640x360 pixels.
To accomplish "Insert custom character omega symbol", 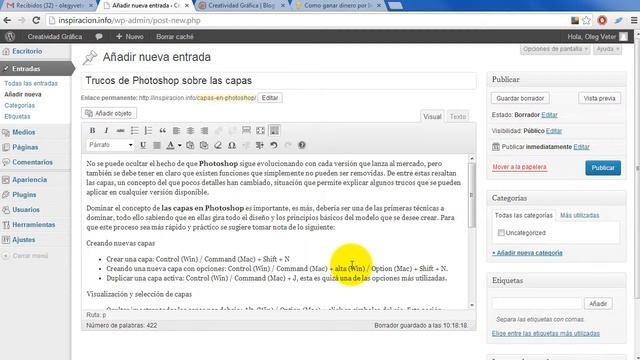I will (232, 145).
